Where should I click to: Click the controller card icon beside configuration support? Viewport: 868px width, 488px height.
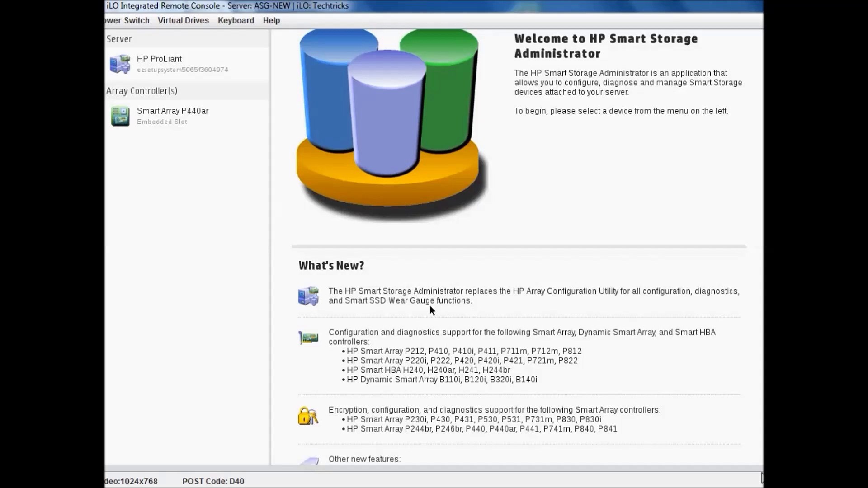pos(309,337)
